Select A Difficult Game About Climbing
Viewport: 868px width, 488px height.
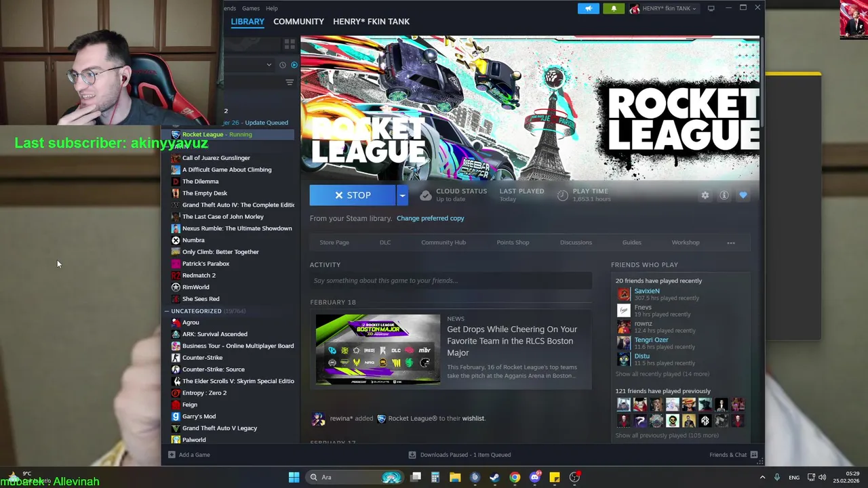click(x=227, y=169)
